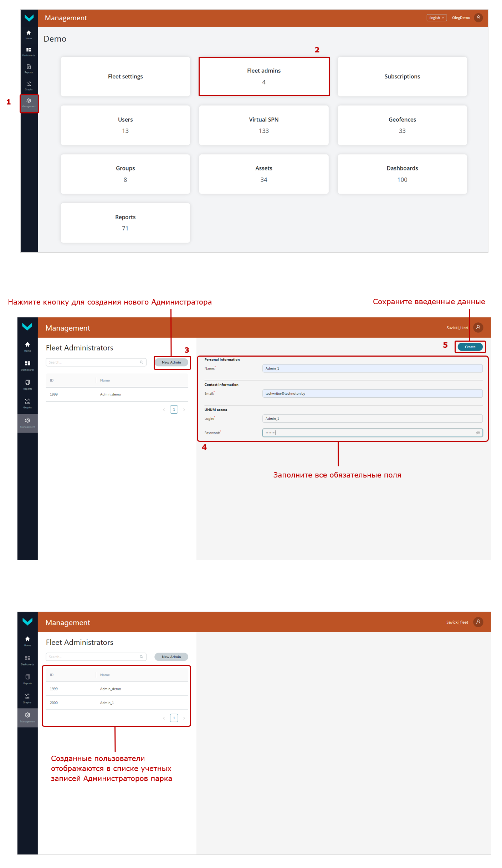The height and width of the screenshot is (868, 502).
Task: Open the English language dropdown
Action: pos(436,18)
